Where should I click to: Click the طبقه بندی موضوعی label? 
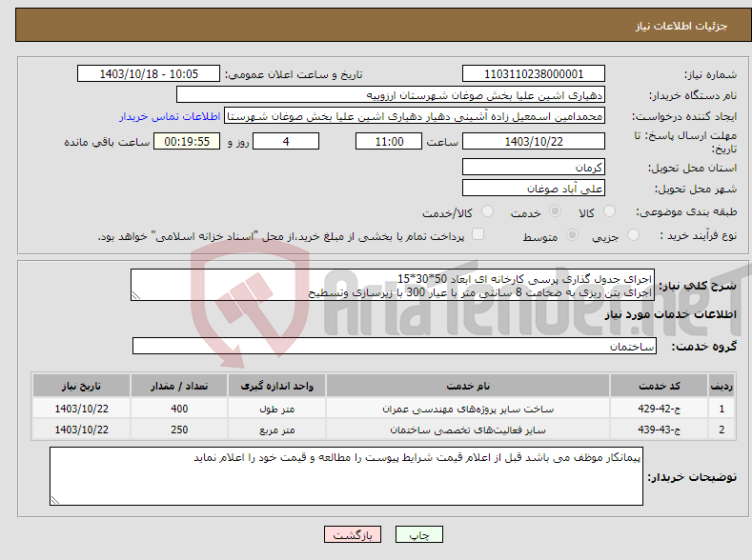point(686,211)
